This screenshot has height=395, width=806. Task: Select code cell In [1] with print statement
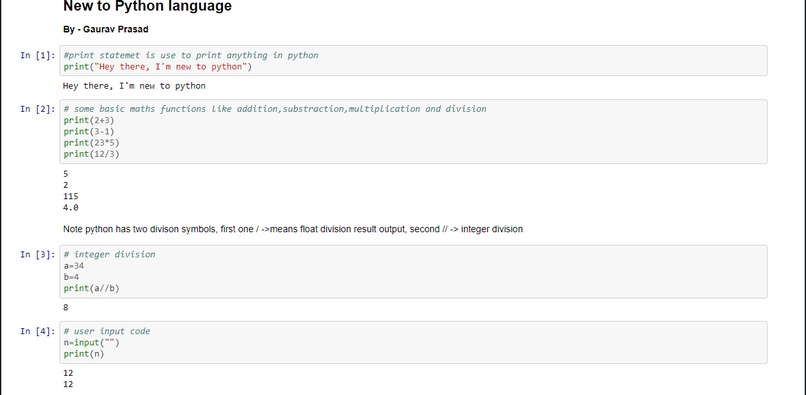click(413, 61)
